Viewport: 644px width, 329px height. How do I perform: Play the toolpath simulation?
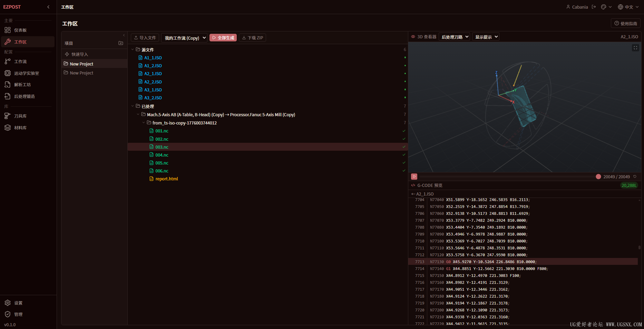(x=414, y=177)
